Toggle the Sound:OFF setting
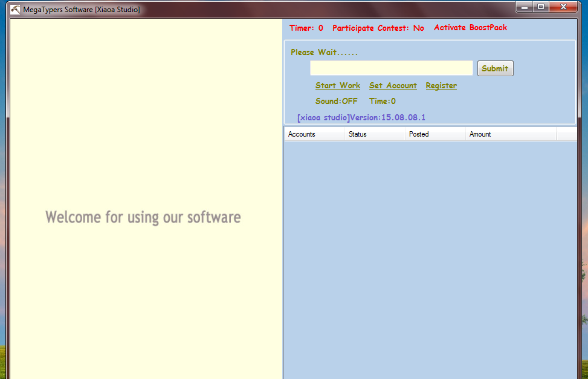 pos(337,101)
